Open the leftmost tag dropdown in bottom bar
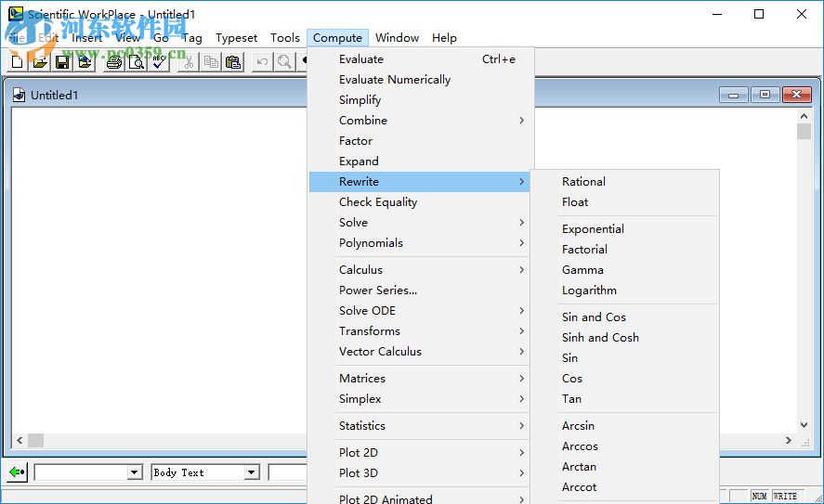 pos(135,472)
